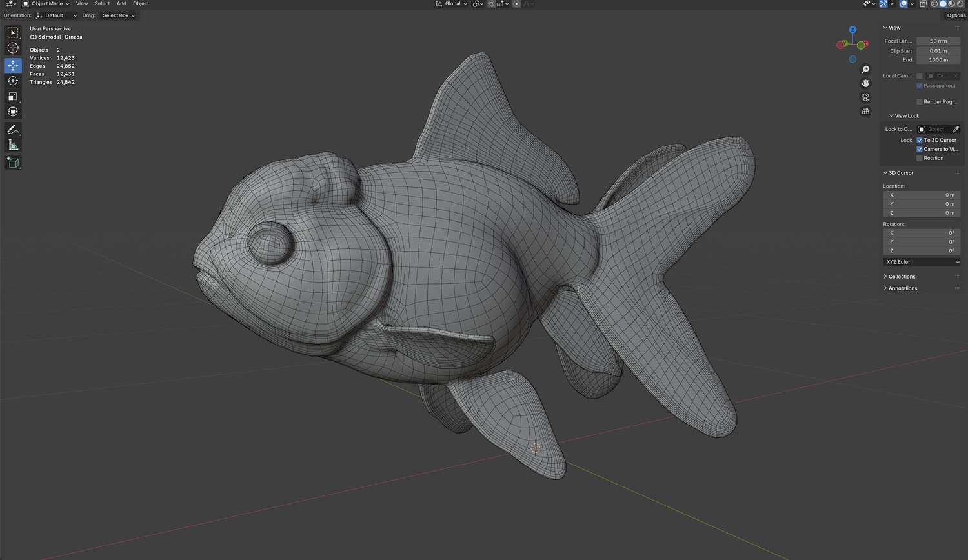The width and height of the screenshot is (968, 560).
Task: Switch to solid shading mode
Action: 943,4
